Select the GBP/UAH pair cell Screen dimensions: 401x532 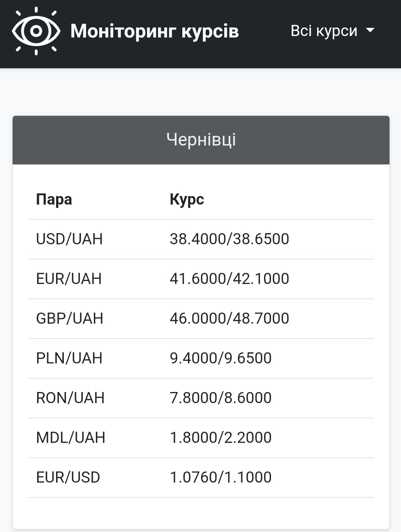pyautogui.click(x=69, y=319)
